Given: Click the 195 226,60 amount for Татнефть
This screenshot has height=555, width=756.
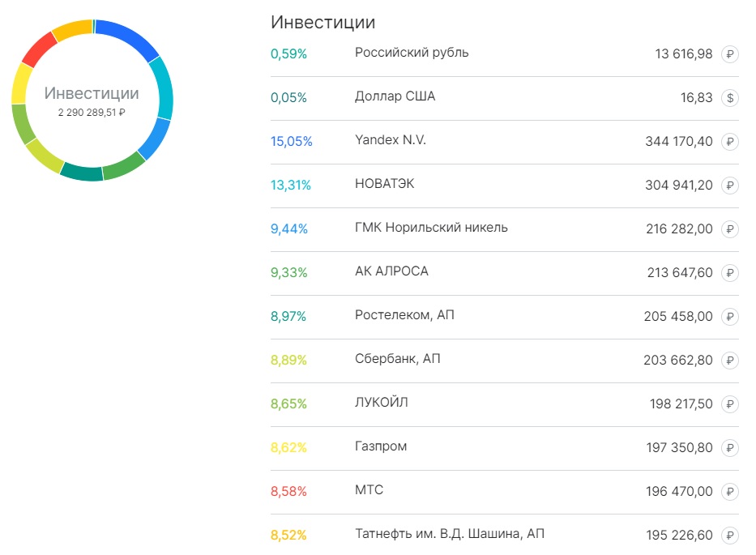Looking at the screenshot, I should [679, 536].
